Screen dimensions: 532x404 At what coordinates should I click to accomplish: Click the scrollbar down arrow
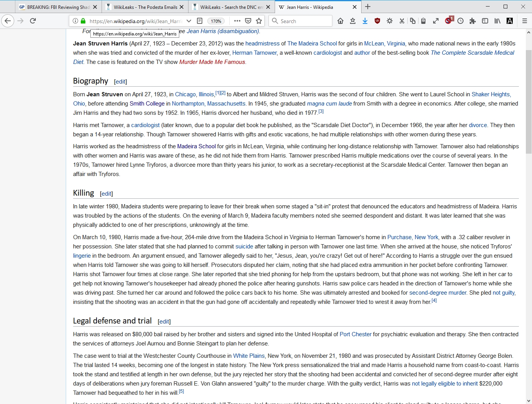[529, 401]
